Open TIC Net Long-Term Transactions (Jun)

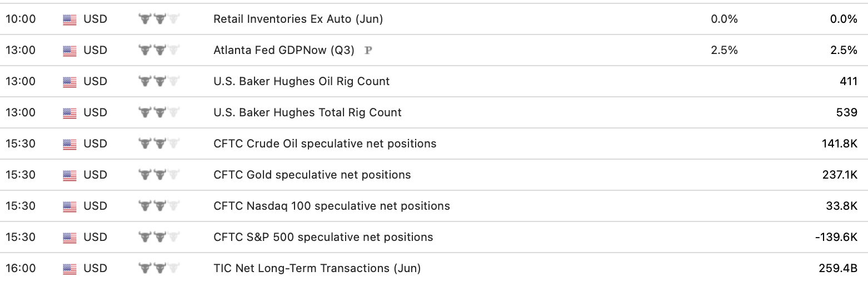coord(317,268)
